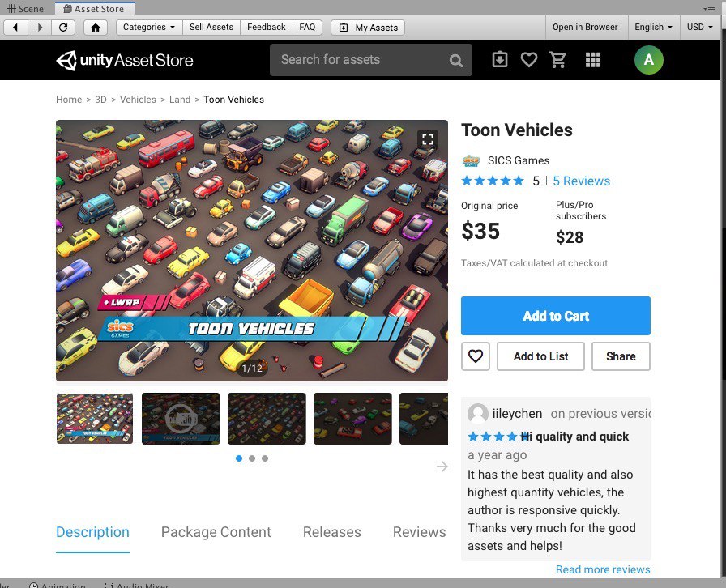Go to Land breadcrumb
726x588 pixels.
coord(180,100)
